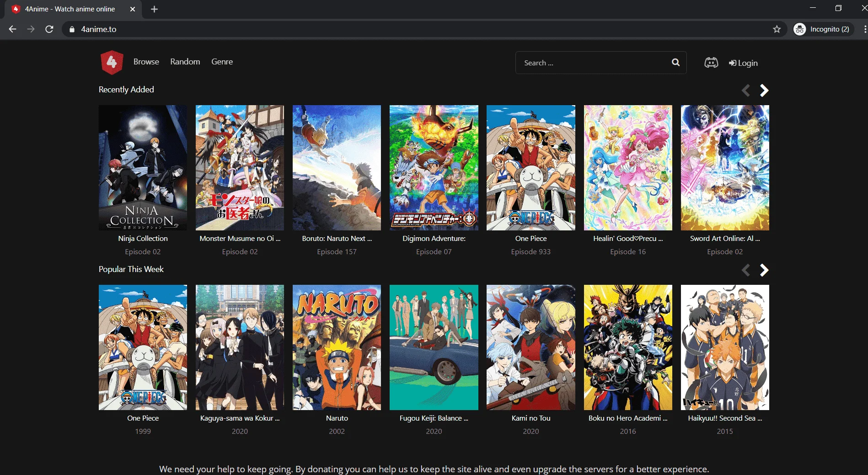Click the 2015 year label
This screenshot has height=475, width=868.
tap(725, 431)
